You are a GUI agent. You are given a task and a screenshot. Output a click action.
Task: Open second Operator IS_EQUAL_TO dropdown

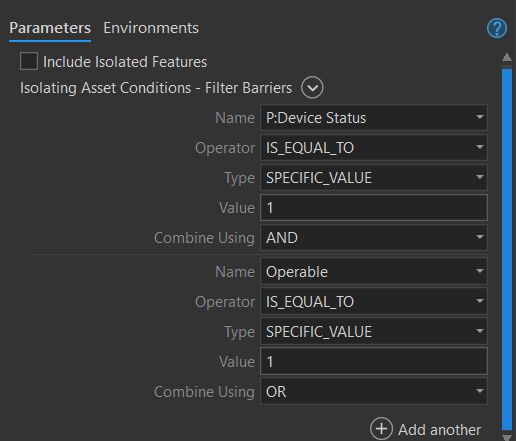tap(374, 301)
